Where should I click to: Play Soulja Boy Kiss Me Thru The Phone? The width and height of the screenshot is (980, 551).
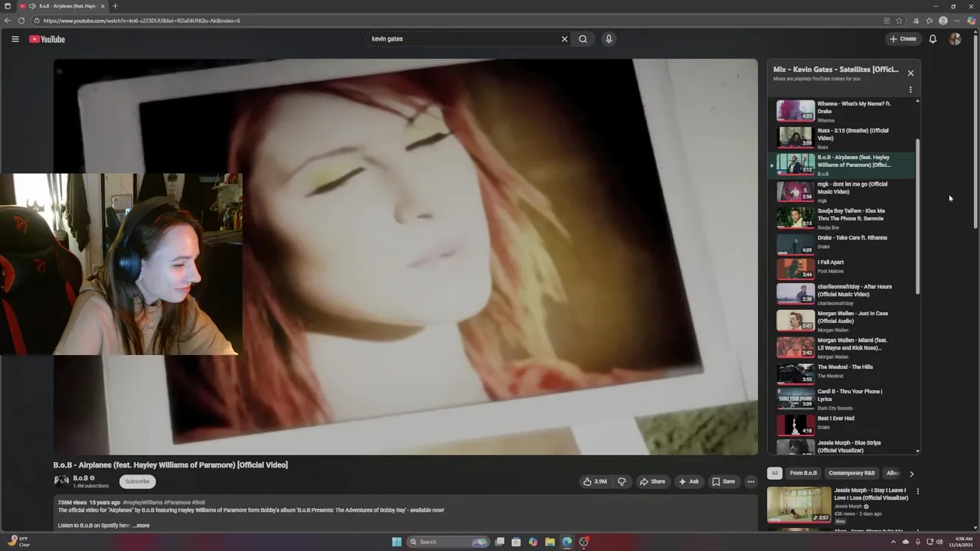click(x=841, y=218)
